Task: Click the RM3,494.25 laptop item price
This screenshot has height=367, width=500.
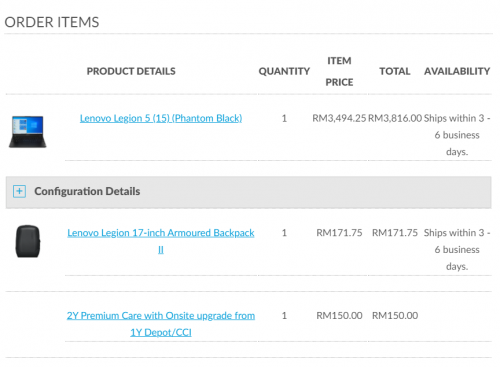Action: coord(339,118)
